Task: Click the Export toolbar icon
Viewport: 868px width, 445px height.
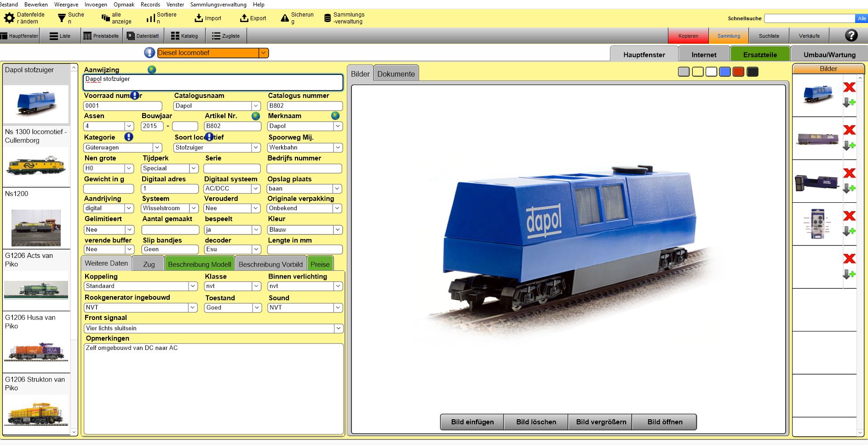Action: tap(244, 18)
